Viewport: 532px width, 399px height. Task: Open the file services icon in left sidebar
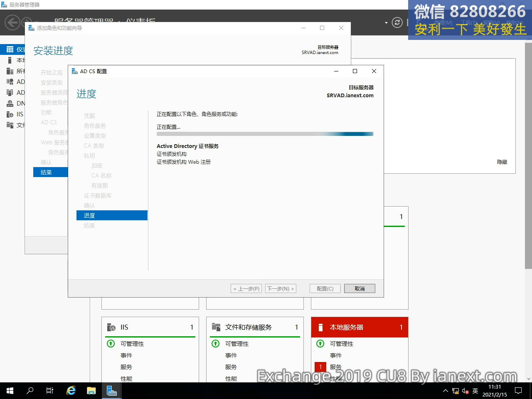[x=10, y=125]
